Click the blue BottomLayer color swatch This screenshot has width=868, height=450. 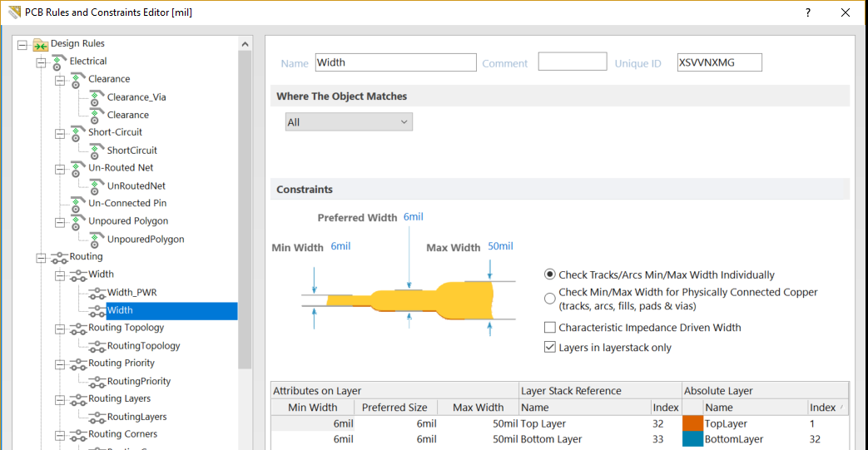[x=692, y=439]
